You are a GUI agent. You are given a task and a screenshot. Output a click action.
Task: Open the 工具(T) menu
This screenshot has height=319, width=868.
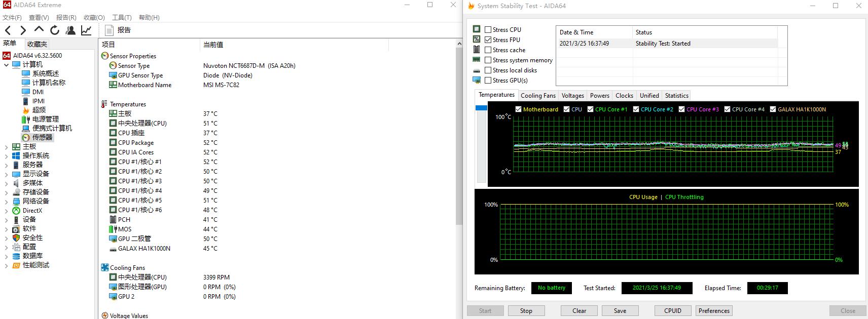click(x=122, y=18)
